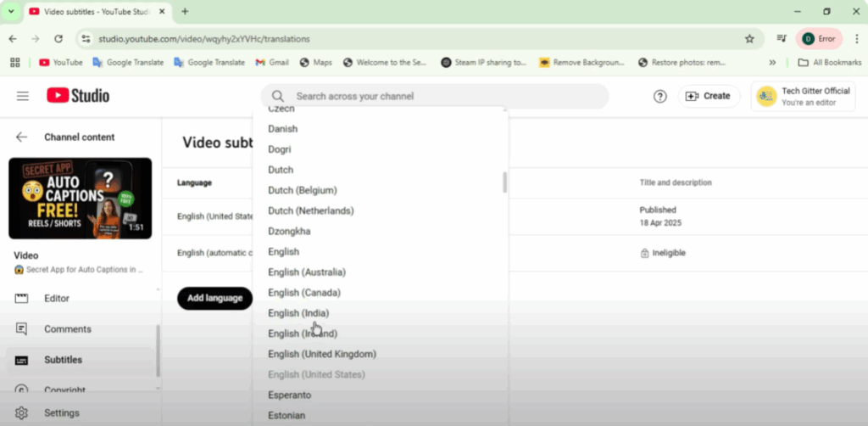
Task: Select English (India) from language list
Action: tap(298, 313)
